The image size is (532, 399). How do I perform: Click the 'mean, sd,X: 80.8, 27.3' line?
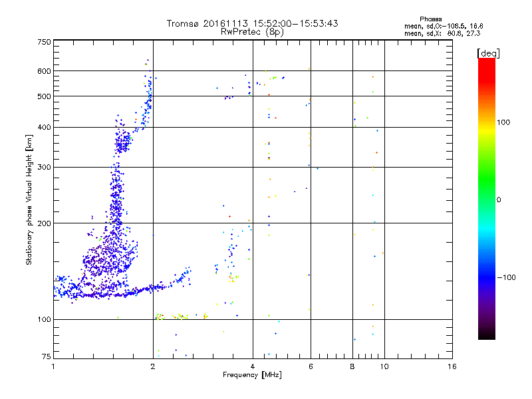(442, 33)
